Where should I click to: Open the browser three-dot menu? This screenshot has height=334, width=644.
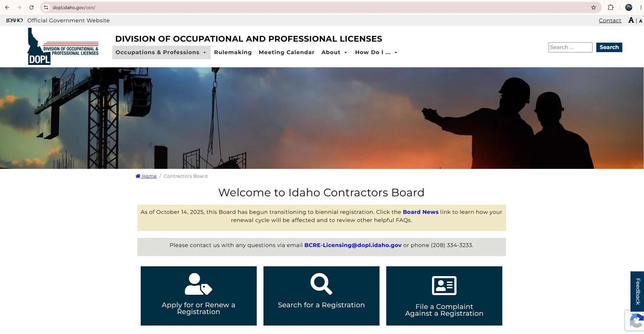click(x=641, y=7)
